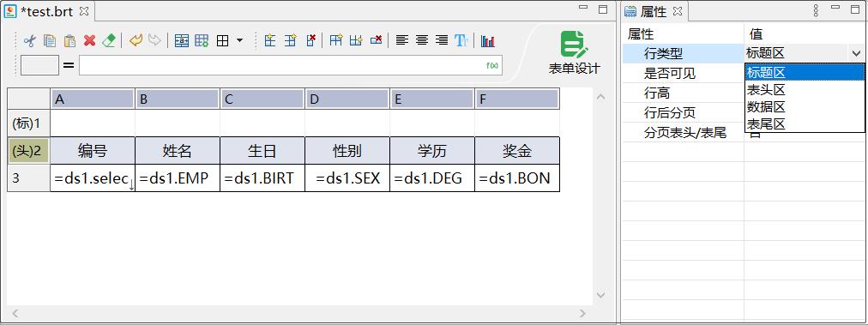Image resolution: width=868 pixels, height=325 pixels.
Task: Click the red X delete icon
Action: pos(90,40)
